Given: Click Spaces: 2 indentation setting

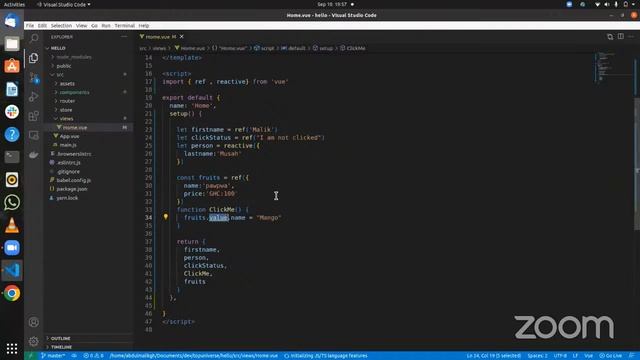Looking at the screenshot, I should (x=537, y=356).
